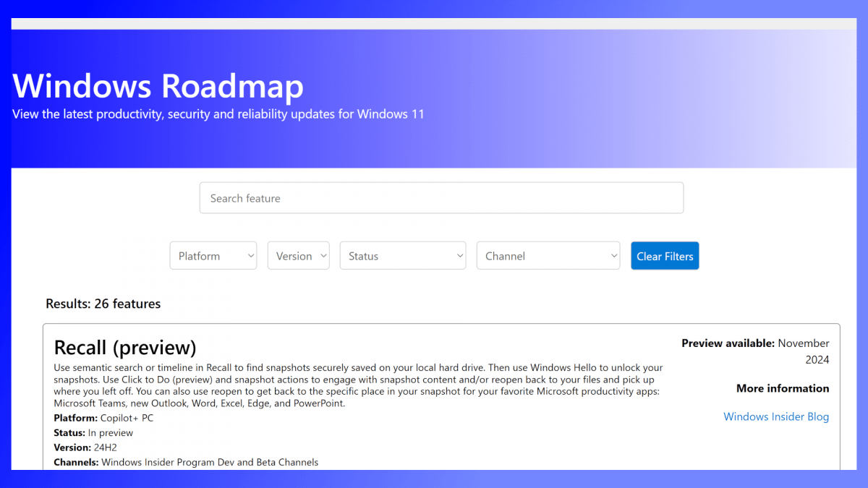Open the Status filter dropdown

[402, 256]
